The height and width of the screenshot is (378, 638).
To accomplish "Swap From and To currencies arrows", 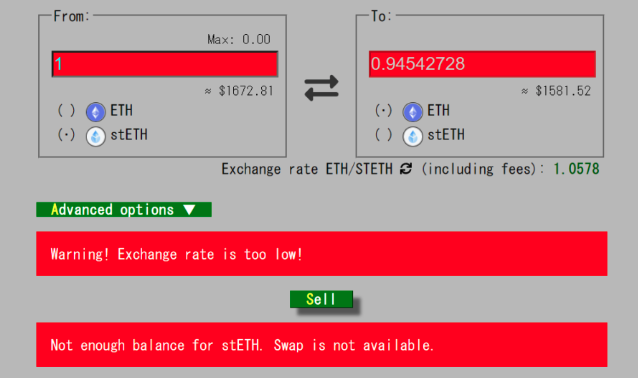I will coord(321,88).
